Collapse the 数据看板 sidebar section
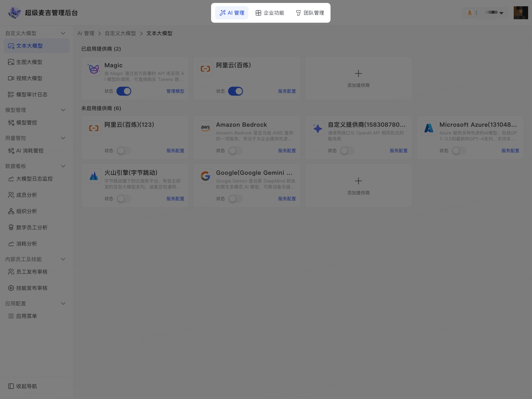 pyautogui.click(x=63, y=166)
